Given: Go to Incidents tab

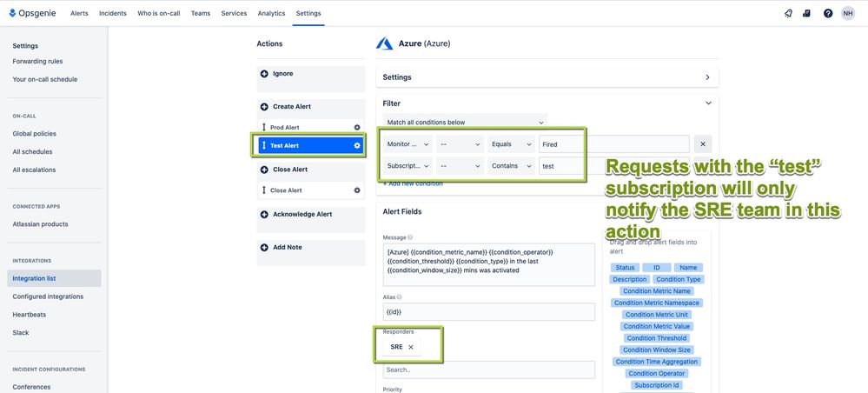Looking at the screenshot, I should click(113, 13).
